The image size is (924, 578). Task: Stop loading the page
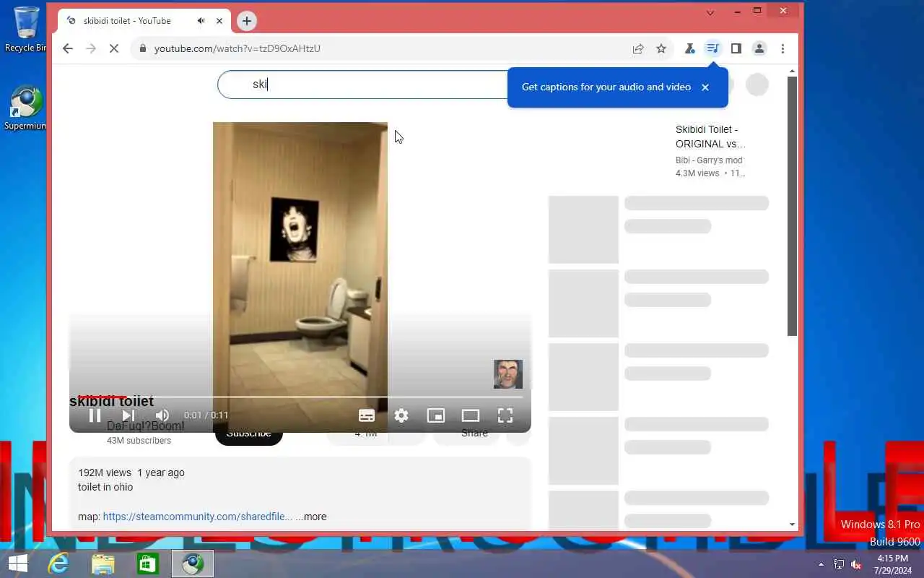click(114, 48)
